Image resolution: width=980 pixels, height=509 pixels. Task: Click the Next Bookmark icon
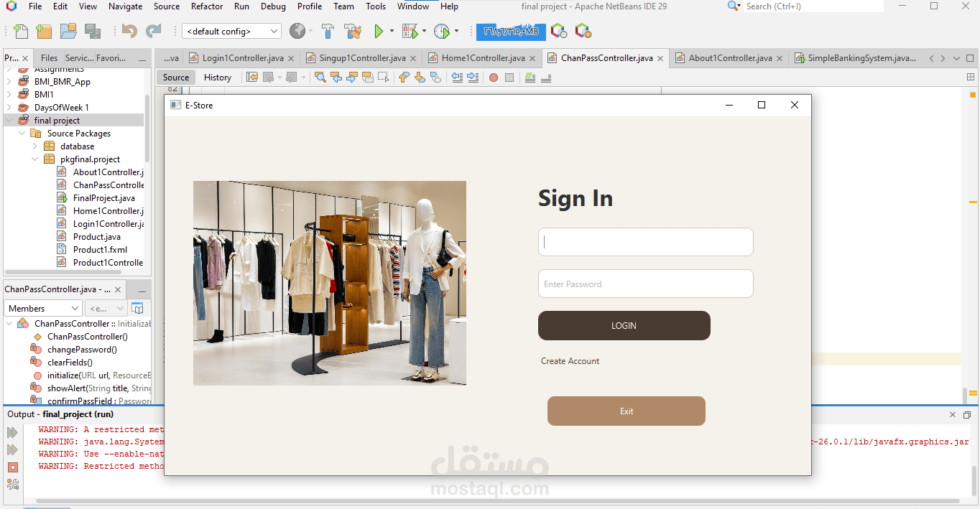click(420, 78)
